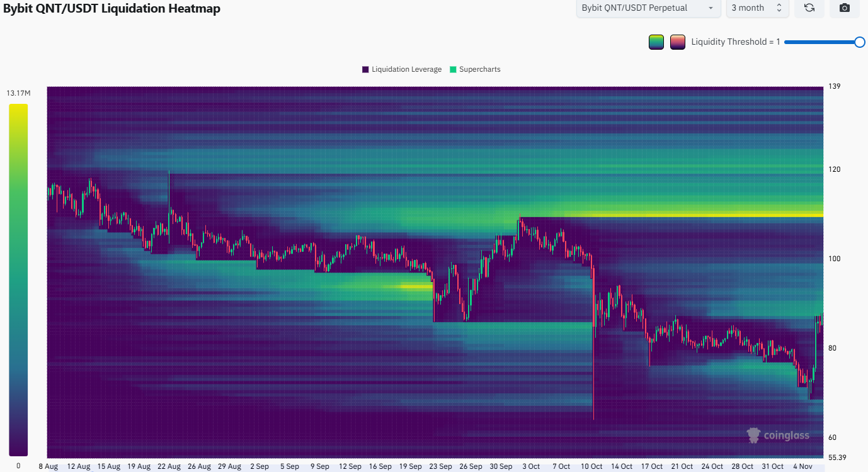Click the Liquidity Threshold = 1 label
This screenshot has width=868, height=472.
736,42
